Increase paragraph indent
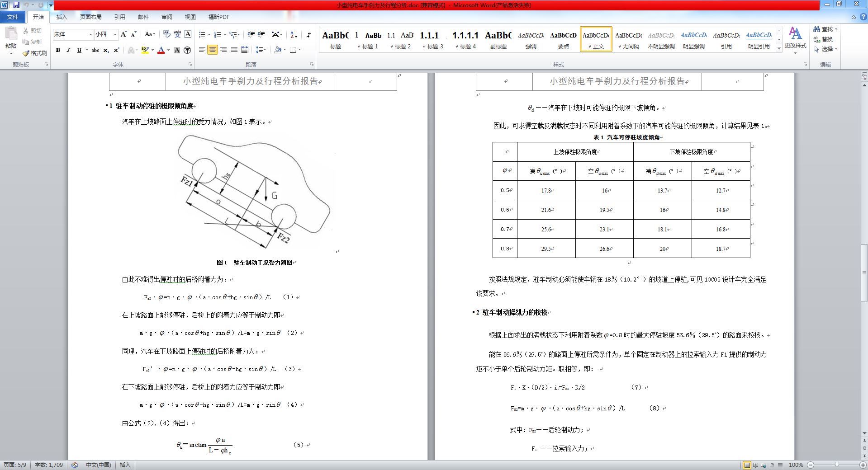Viewport: 868px width, 470px height. point(262,34)
